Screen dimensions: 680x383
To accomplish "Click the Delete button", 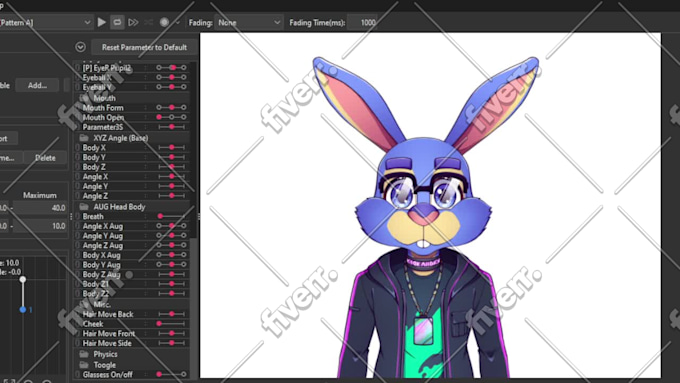I will (45, 157).
